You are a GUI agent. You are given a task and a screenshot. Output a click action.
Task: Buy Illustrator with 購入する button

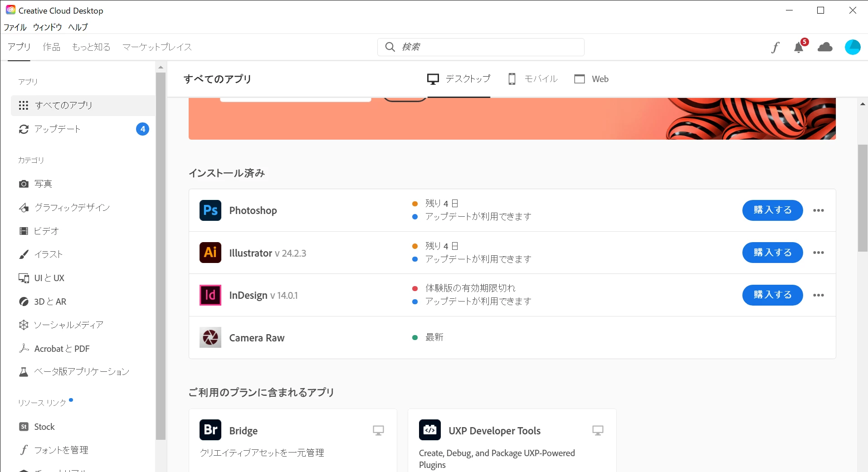[772, 253]
